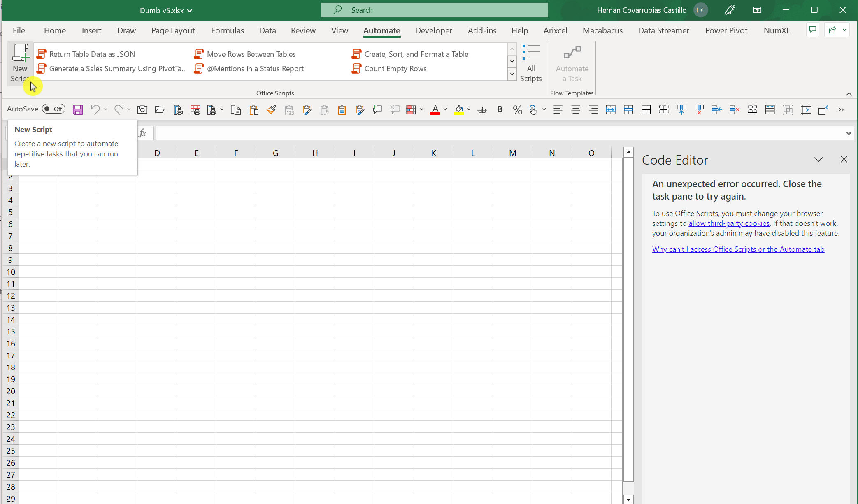The height and width of the screenshot is (504, 858).
Task: Click vertical scrollbar down arrow
Action: [628, 499]
